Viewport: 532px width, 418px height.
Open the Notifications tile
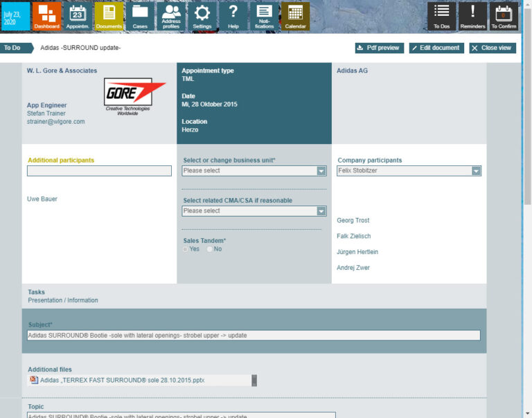[264, 17]
